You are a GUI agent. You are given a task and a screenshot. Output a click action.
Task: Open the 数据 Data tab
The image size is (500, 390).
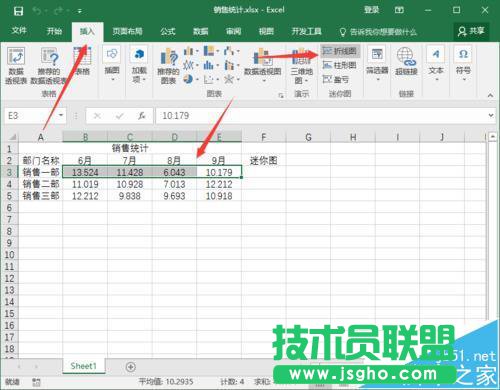tap(201, 31)
